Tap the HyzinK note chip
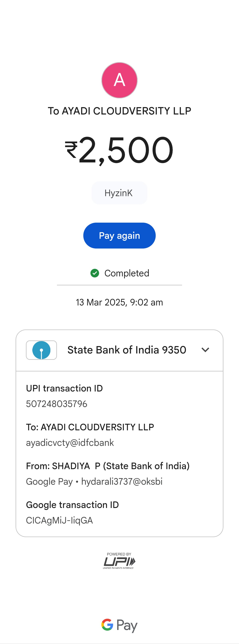Image resolution: width=239 pixels, height=644 pixels. pyautogui.click(x=119, y=193)
